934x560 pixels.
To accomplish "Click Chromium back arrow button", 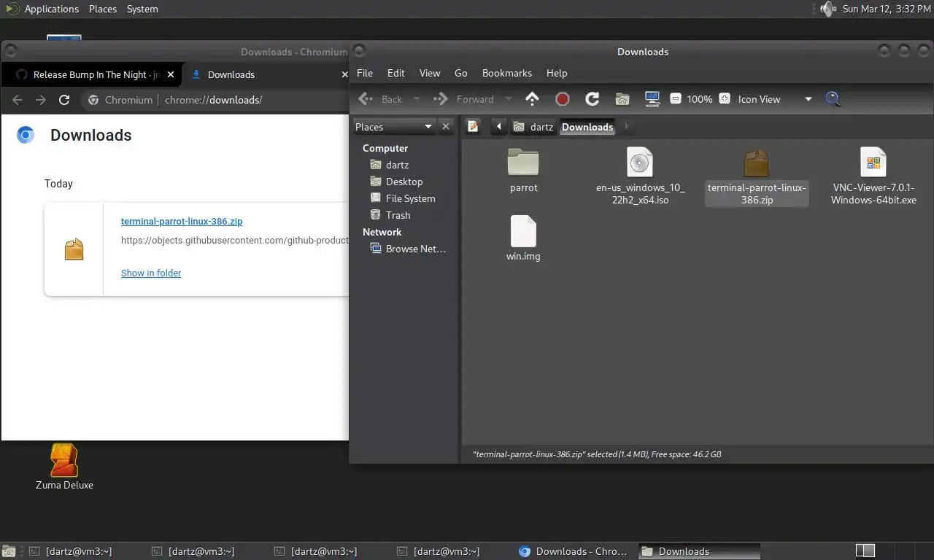I will click(18, 100).
